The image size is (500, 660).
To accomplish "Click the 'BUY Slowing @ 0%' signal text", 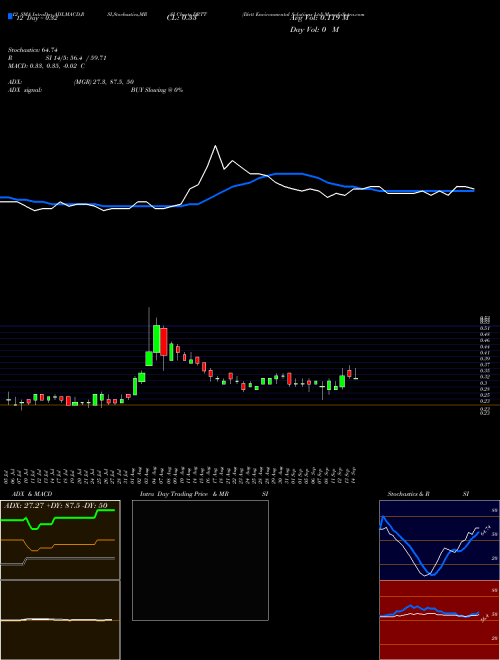I will click(x=157, y=90).
